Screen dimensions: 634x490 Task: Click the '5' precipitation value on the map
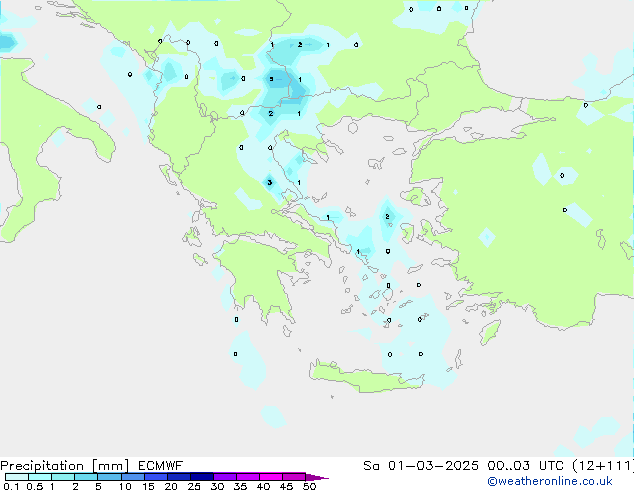tap(271, 79)
